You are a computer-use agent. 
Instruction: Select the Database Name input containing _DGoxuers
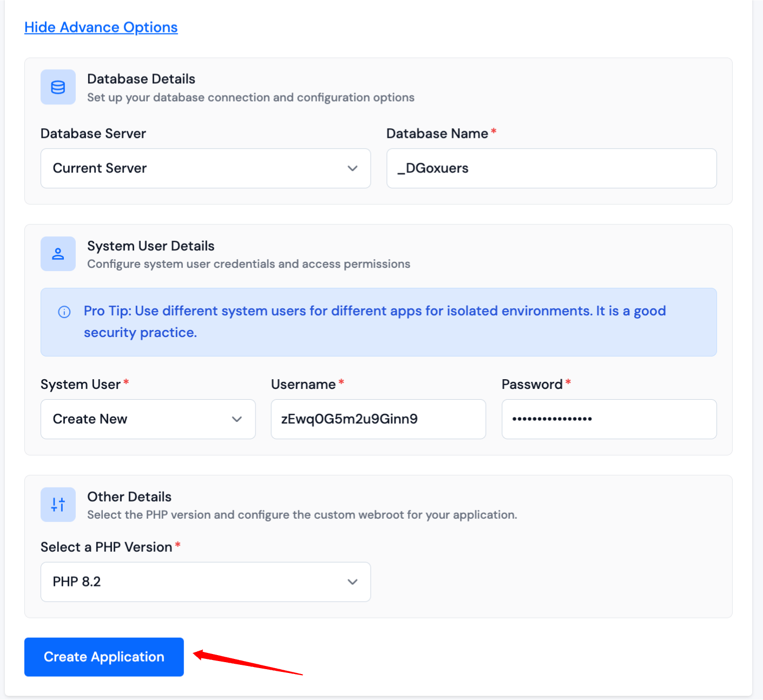point(551,168)
